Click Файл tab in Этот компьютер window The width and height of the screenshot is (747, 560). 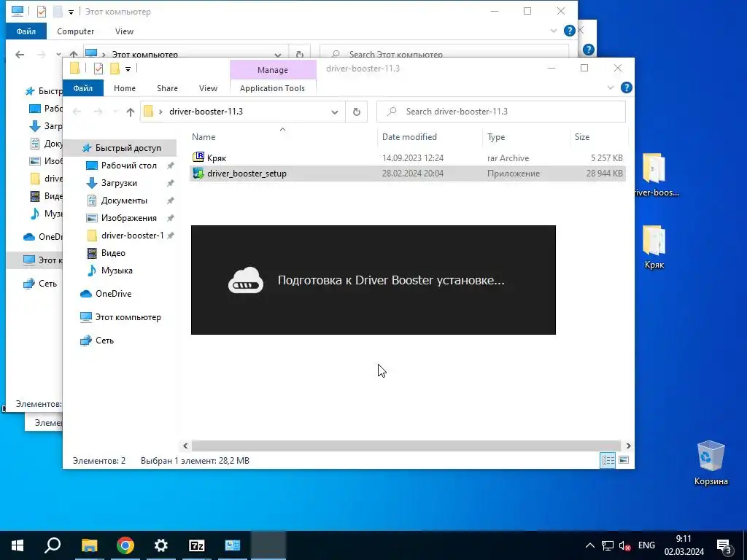coord(26,31)
